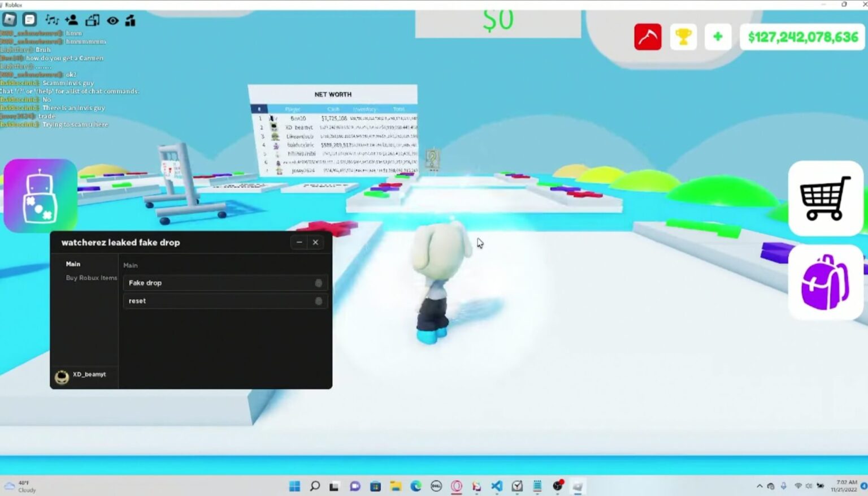Viewport: 868px width, 496px height.
Task: Open the checklist app on the taskbar
Action: coord(517,486)
